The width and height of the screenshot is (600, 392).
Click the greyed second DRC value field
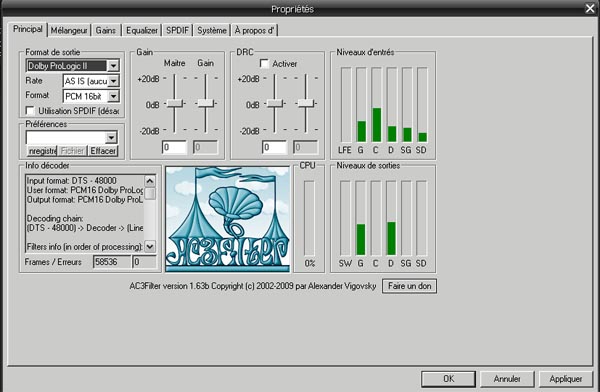point(306,147)
